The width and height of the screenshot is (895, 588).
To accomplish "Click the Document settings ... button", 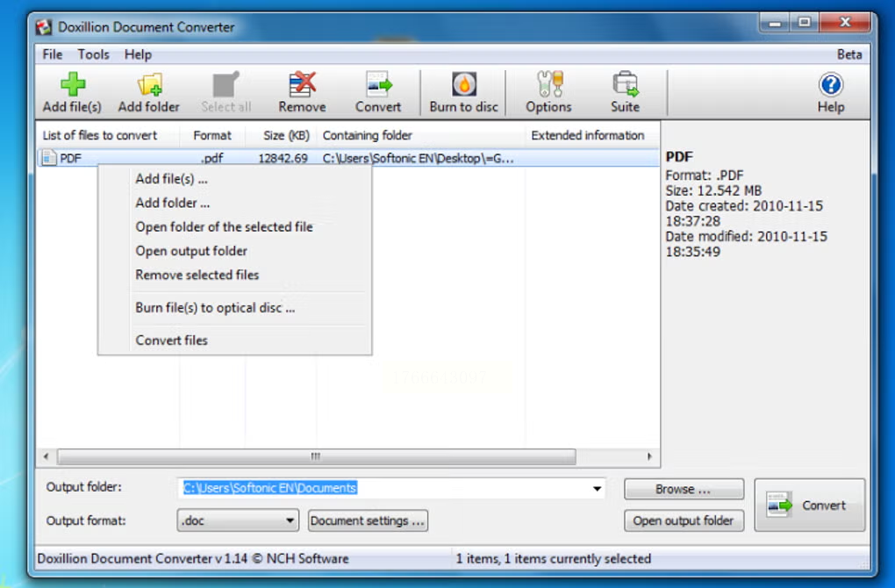I will [368, 520].
